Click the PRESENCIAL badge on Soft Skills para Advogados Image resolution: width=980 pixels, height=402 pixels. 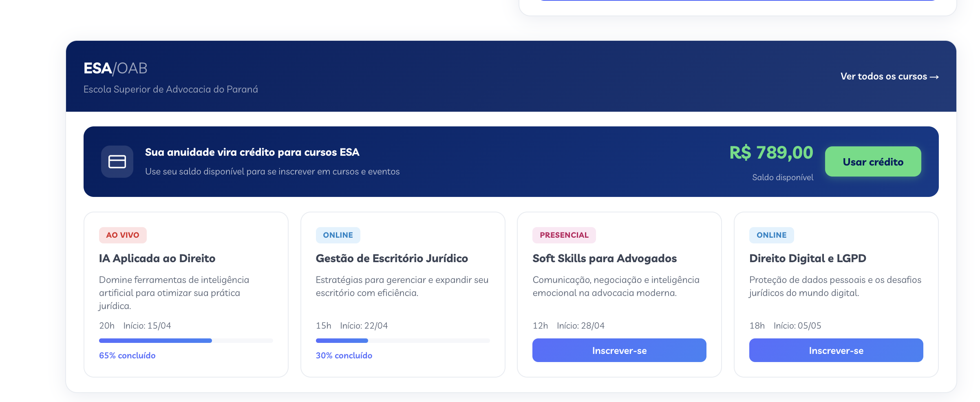point(564,235)
